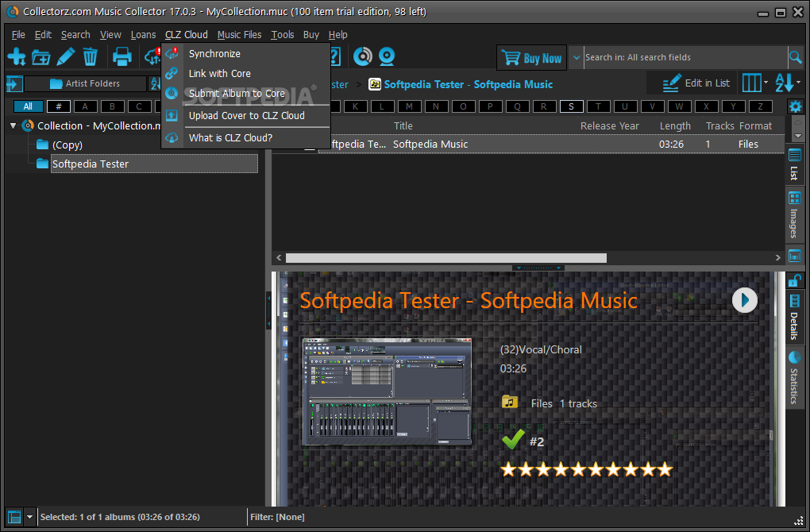
Task: Click the Edit in List pencil button
Action: (x=696, y=83)
